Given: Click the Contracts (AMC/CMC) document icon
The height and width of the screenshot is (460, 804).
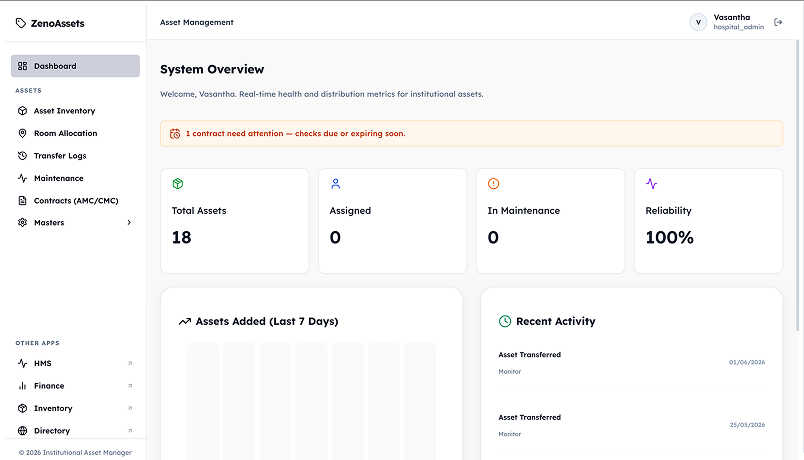Looking at the screenshot, I should 22,201.
